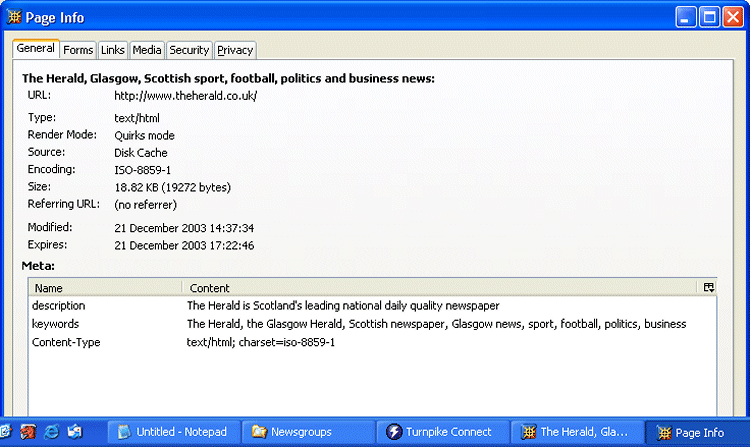The height and width of the screenshot is (447, 750).
Task: Open the Links tab
Action: point(113,50)
